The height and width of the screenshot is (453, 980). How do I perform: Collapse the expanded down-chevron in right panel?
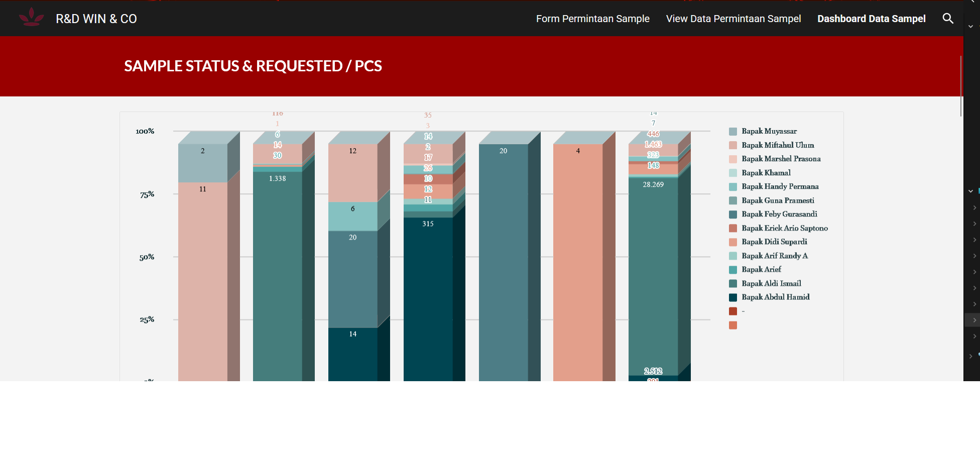click(970, 191)
